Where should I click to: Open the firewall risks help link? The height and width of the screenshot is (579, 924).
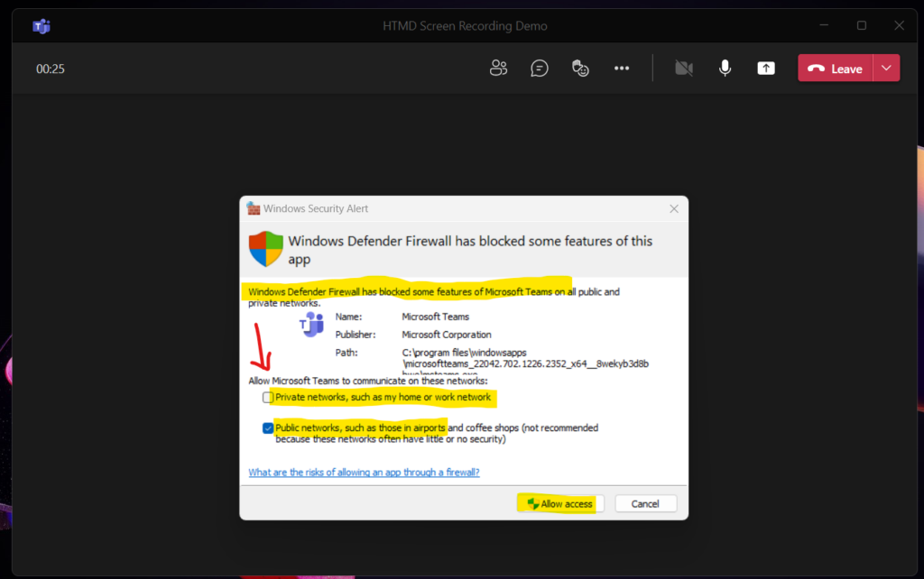pyautogui.click(x=364, y=473)
